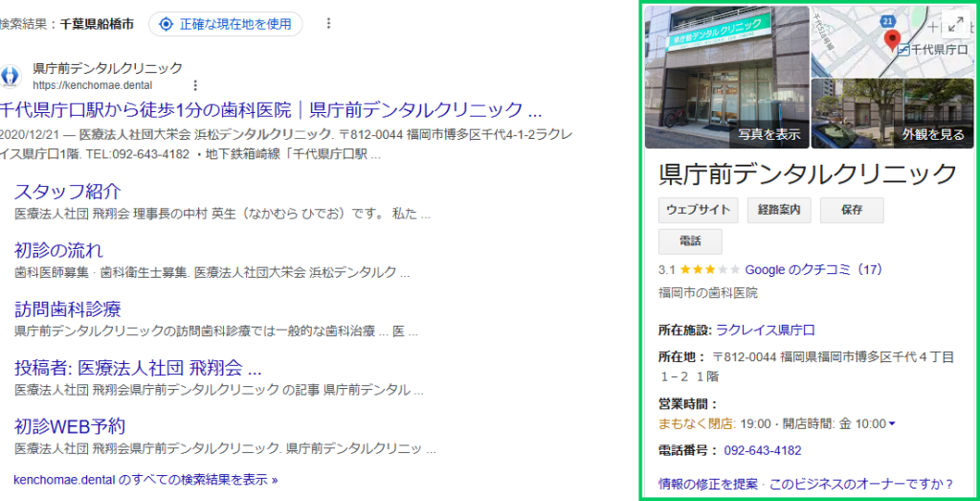Open the 外観を見る street view thumbnail
This screenshot has width=980, height=501.
[892, 113]
